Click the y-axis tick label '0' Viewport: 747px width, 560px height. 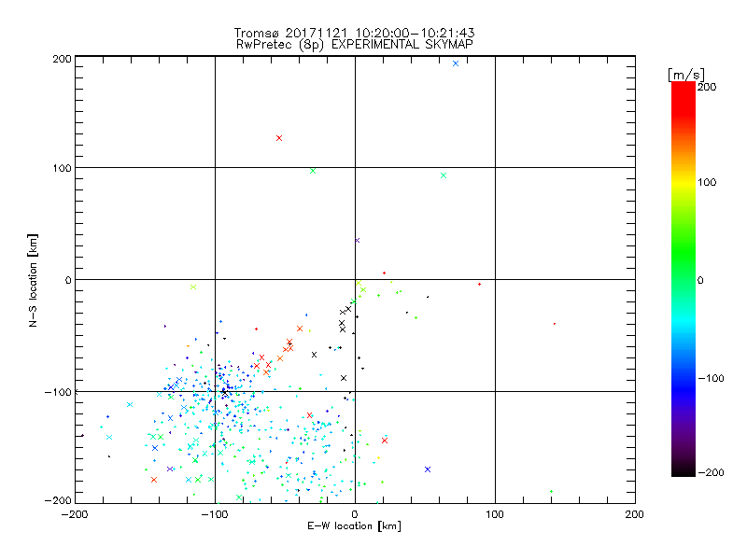click(68, 280)
